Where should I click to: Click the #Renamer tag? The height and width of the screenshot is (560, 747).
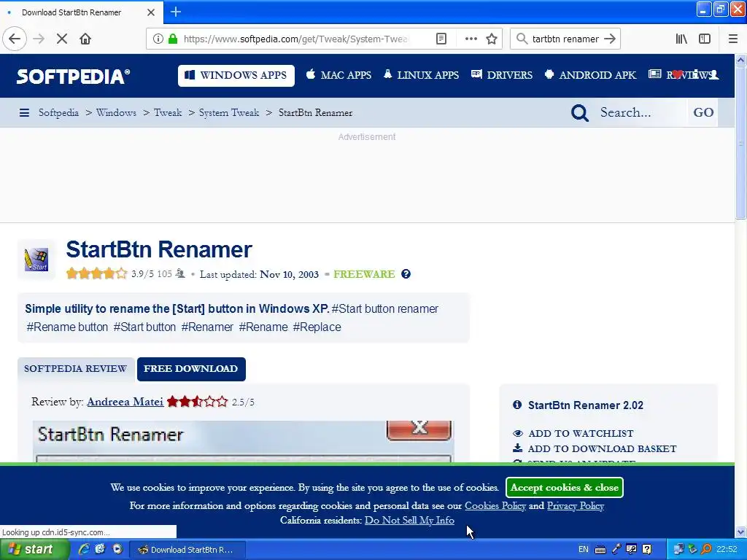coord(207,327)
